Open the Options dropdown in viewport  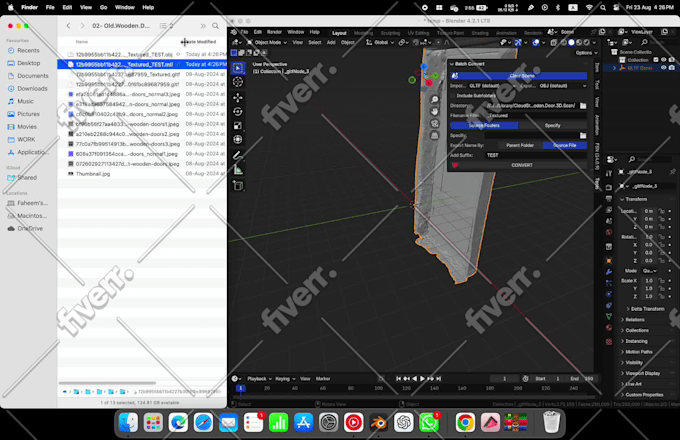[587, 53]
